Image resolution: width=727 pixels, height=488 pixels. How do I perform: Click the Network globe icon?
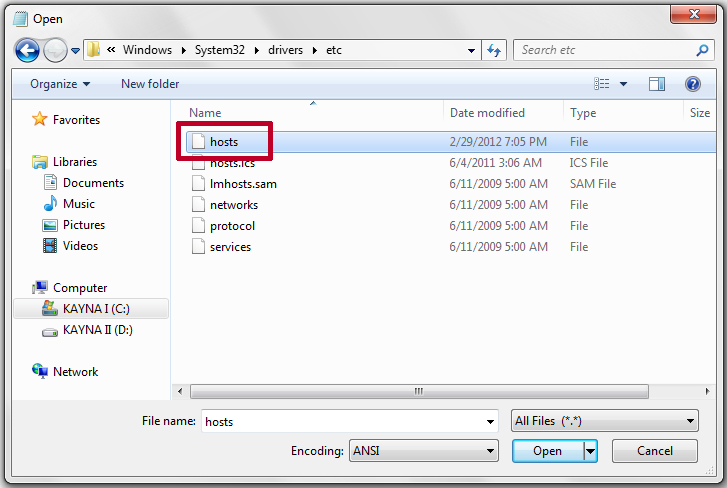click(x=40, y=371)
